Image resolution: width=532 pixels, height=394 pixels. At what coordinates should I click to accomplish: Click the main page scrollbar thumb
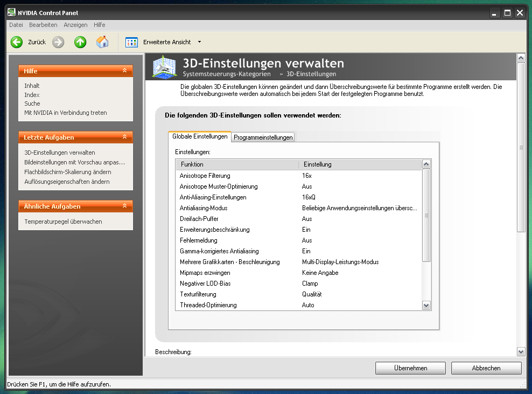pos(521,147)
